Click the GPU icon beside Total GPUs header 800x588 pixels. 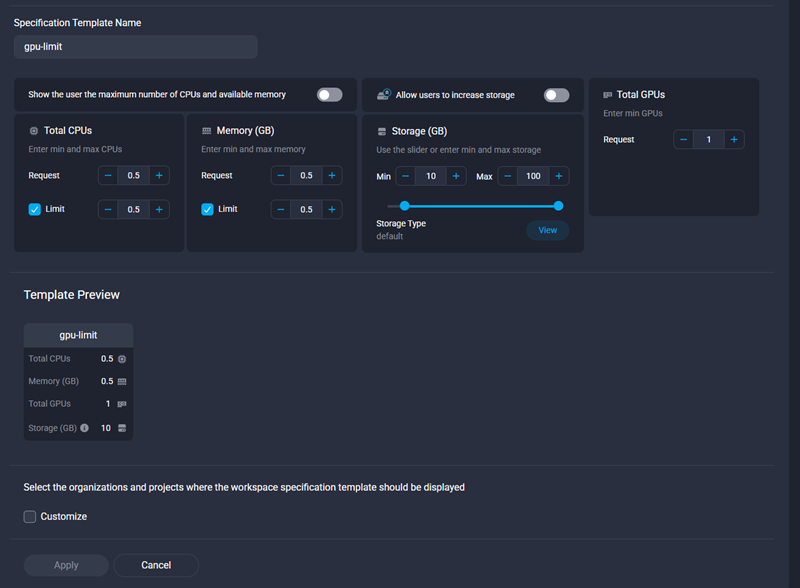(x=605, y=93)
